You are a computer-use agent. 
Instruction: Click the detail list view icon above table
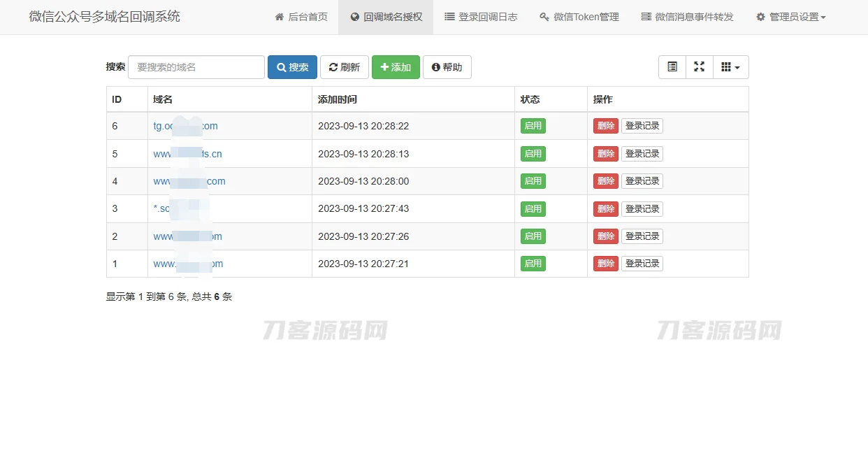[672, 66]
